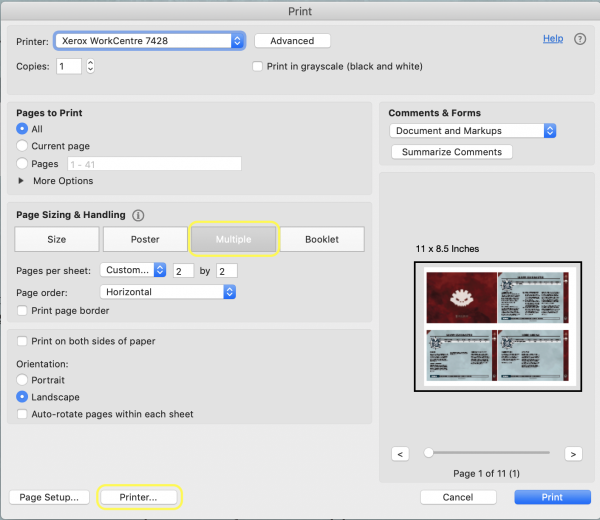Enable Print in grayscale checkbox
This screenshot has width=600, height=520.
[258, 67]
